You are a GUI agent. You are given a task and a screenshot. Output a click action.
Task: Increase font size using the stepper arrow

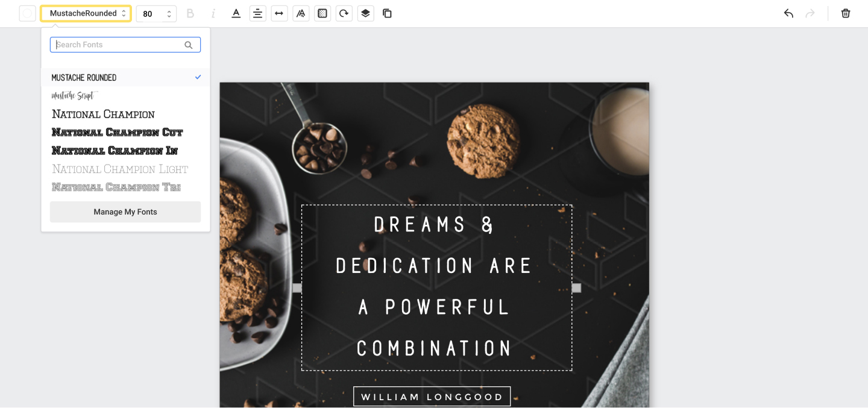click(169, 10)
